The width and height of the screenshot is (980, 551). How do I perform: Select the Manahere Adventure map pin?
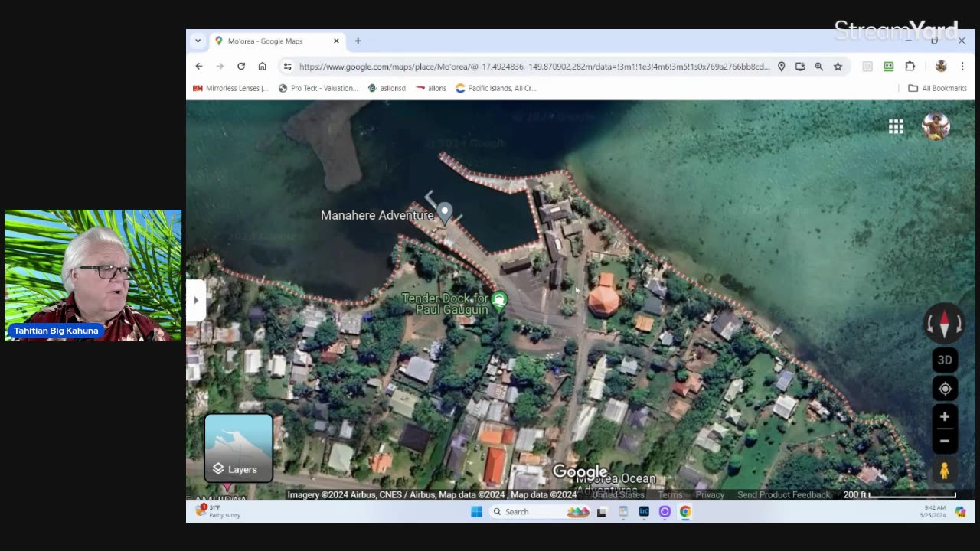(445, 213)
